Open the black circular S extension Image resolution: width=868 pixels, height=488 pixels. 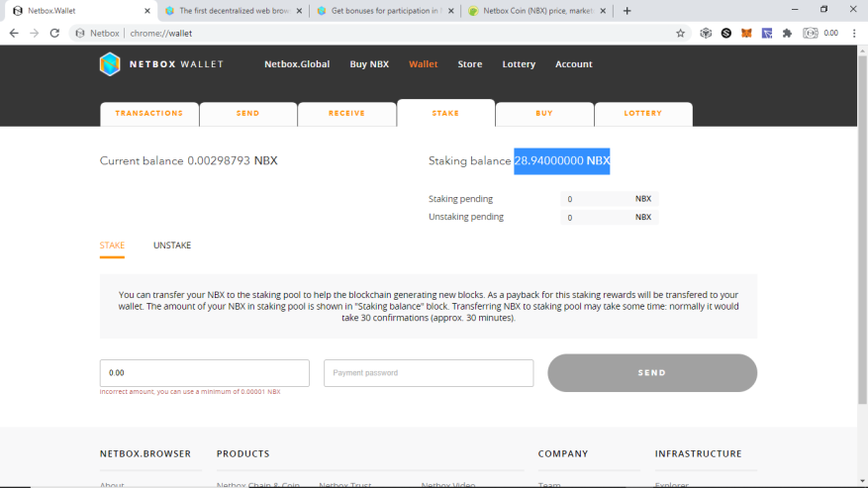point(725,34)
